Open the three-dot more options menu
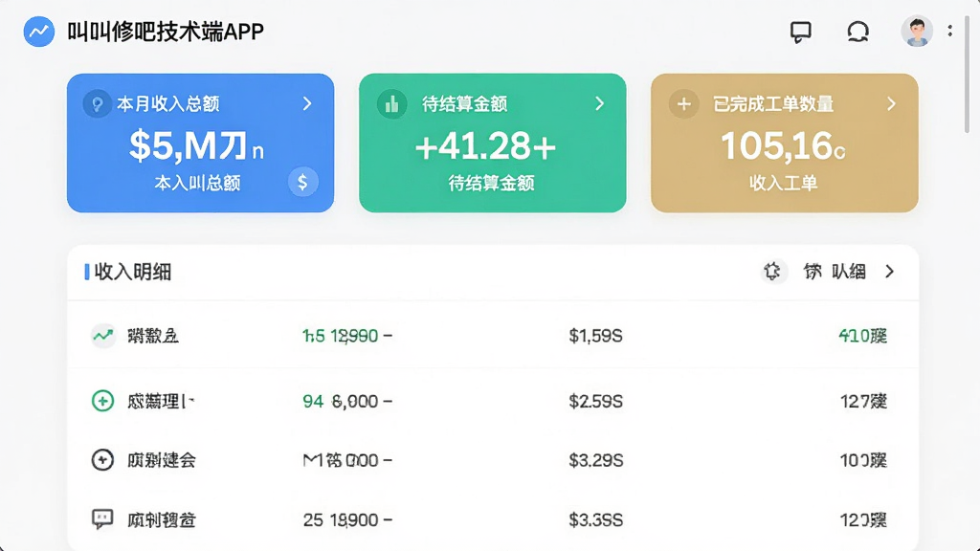The image size is (980, 551). coord(950,31)
